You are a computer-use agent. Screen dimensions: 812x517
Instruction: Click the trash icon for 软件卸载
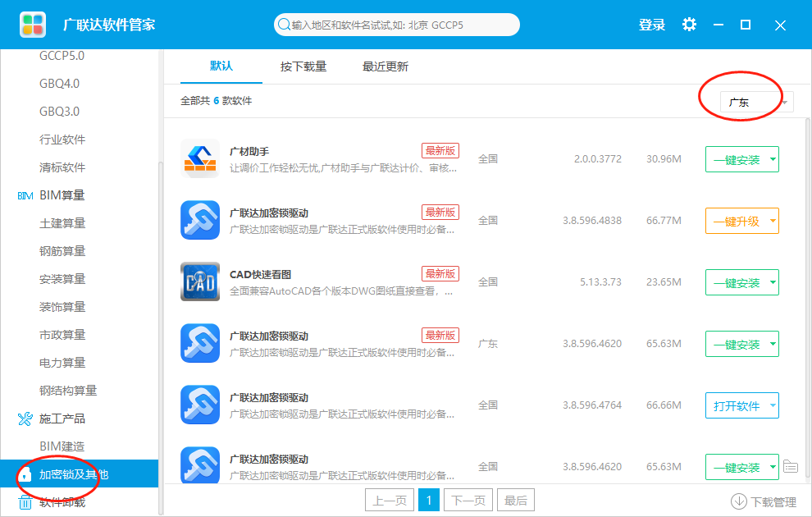tap(25, 502)
